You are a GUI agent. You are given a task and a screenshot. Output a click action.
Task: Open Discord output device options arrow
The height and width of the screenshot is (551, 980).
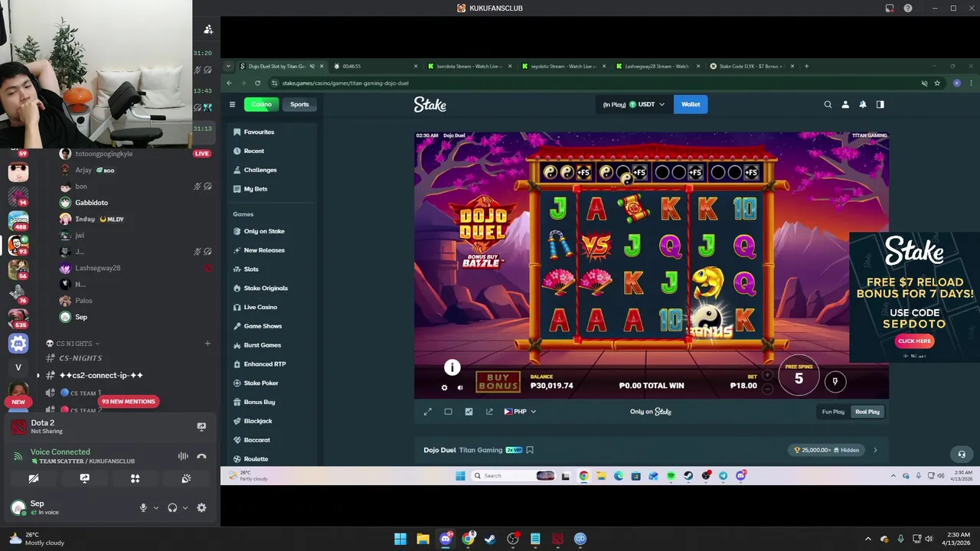pyautogui.click(x=185, y=507)
